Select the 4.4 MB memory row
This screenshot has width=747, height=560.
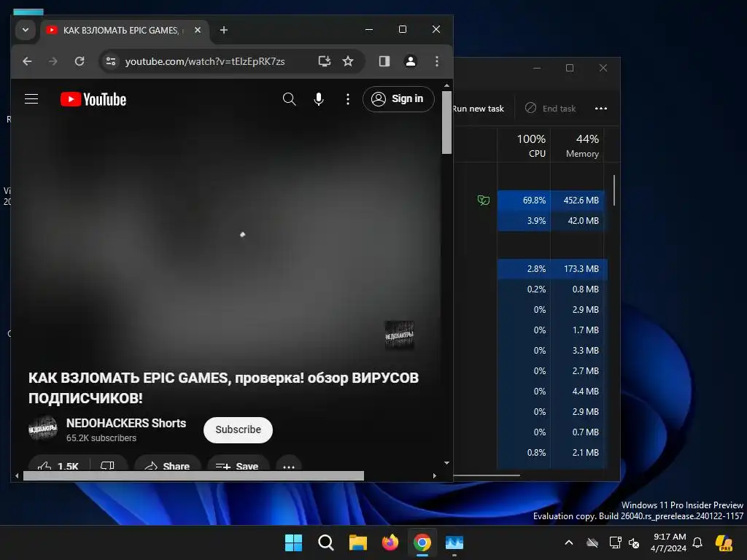(x=529, y=391)
